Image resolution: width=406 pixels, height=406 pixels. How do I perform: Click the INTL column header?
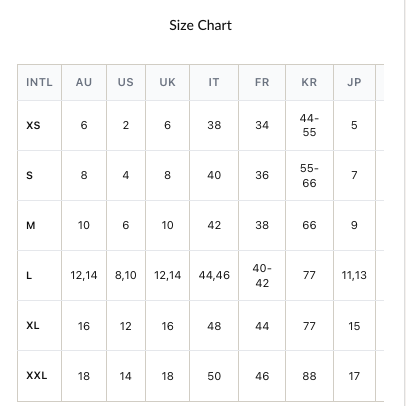tap(39, 82)
